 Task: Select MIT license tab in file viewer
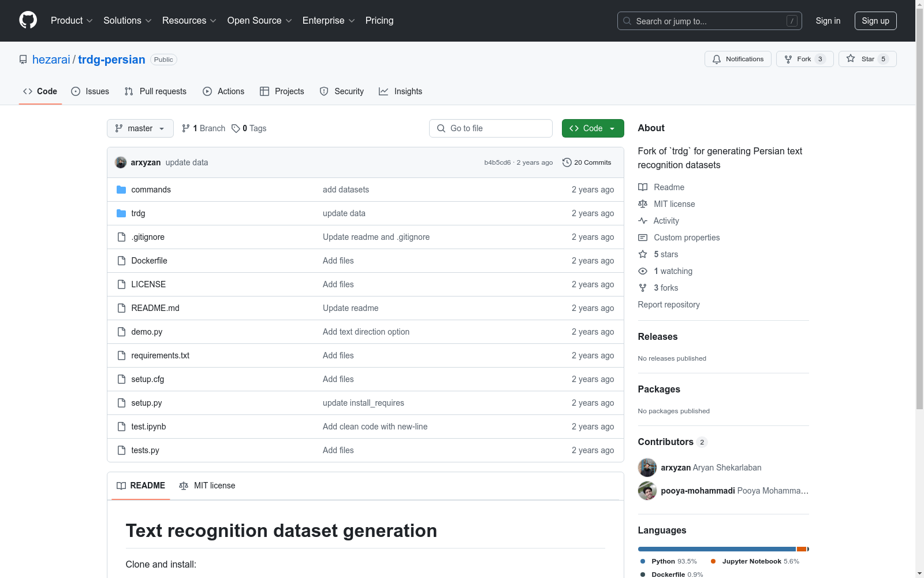point(207,486)
